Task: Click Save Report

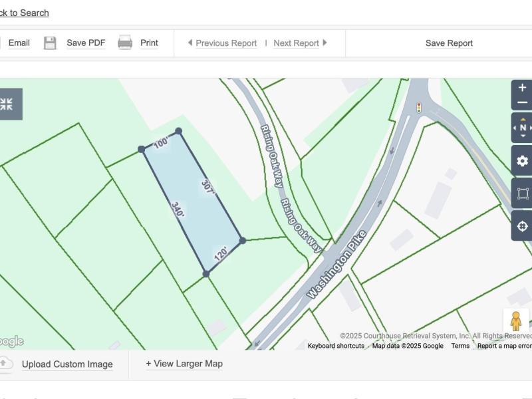Action: [449, 43]
